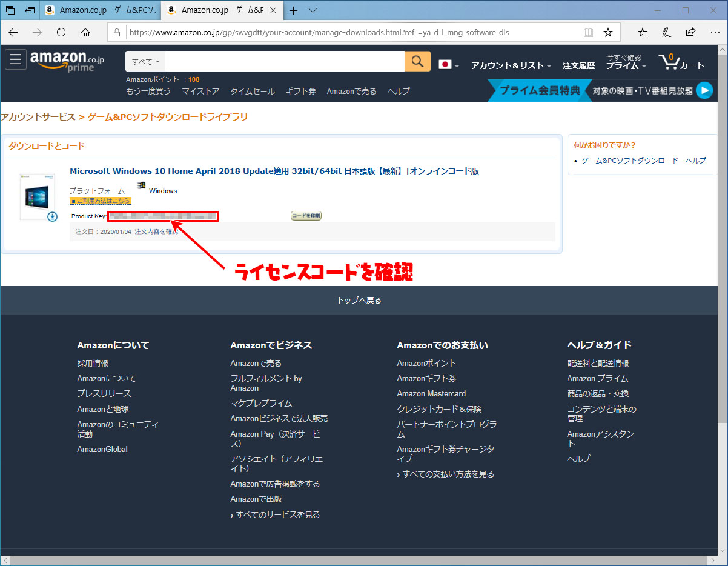The image size is (728, 566).
Task: Open タイムセール in the nav bar
Action: click(x=253, y=92)
